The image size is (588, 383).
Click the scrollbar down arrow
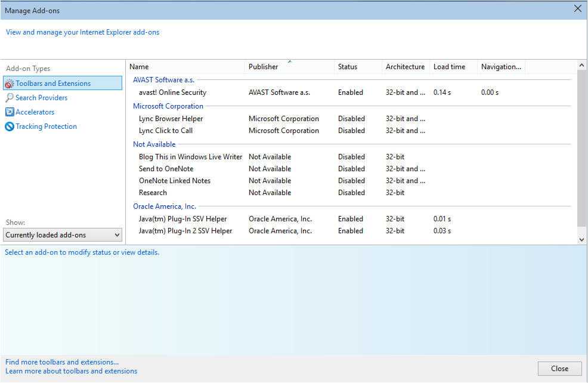pyautogui.click(x=581, y=239)
